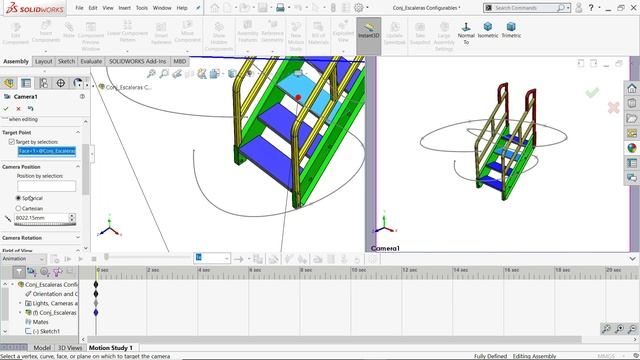Open the Insert menu
Viewport: 640px width, 360px height.
click(124, 8)
